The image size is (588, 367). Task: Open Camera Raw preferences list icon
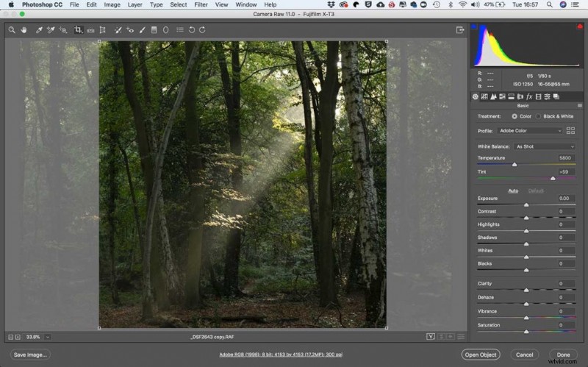[180, 30]
